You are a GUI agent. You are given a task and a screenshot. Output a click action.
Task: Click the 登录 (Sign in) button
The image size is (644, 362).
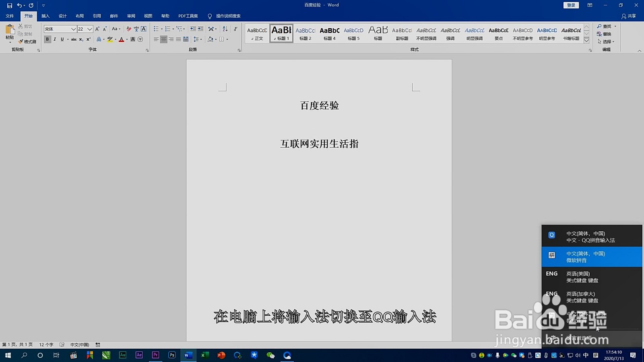point(571,5)
